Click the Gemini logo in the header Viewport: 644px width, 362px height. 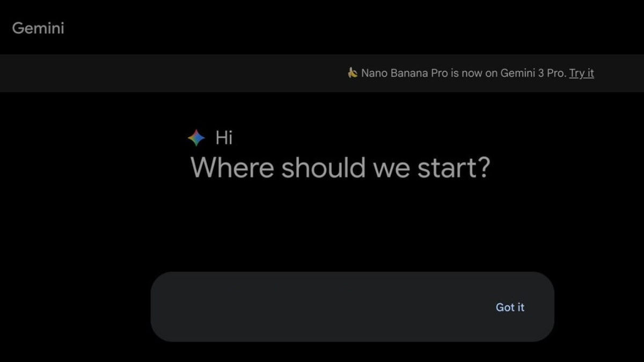pyautogui.click(x=38, y=28)
